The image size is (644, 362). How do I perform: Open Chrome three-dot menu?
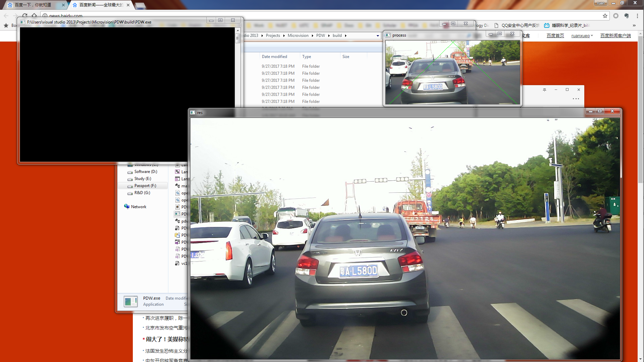click(x=637, y=16)
